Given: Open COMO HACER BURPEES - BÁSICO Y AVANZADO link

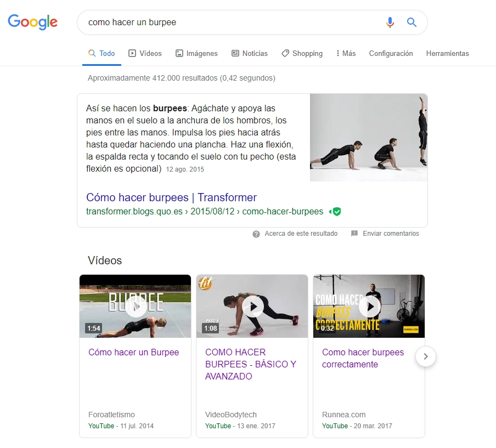Looking at the screenshot, I should (x=251, y=364).
